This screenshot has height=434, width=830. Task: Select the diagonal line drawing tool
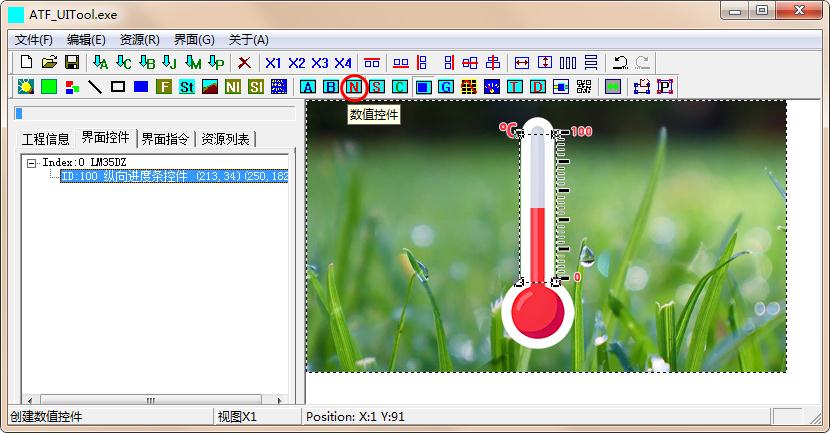click(95, 86)
